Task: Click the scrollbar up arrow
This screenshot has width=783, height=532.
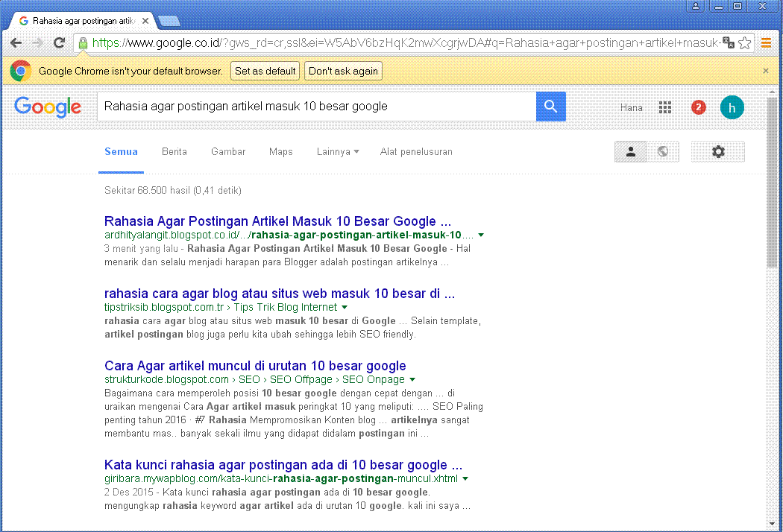Action: [x=772, y=92]
